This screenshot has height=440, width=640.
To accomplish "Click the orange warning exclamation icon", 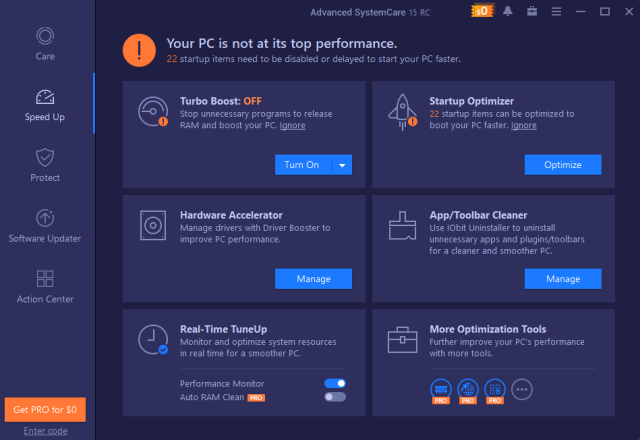I will pos(139,50).
